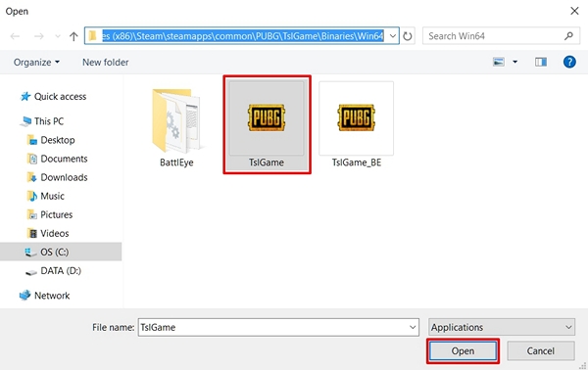Open recent locations dropdown arrow
588x370 pixels.
pyautogui.click(x=58, y=36)
